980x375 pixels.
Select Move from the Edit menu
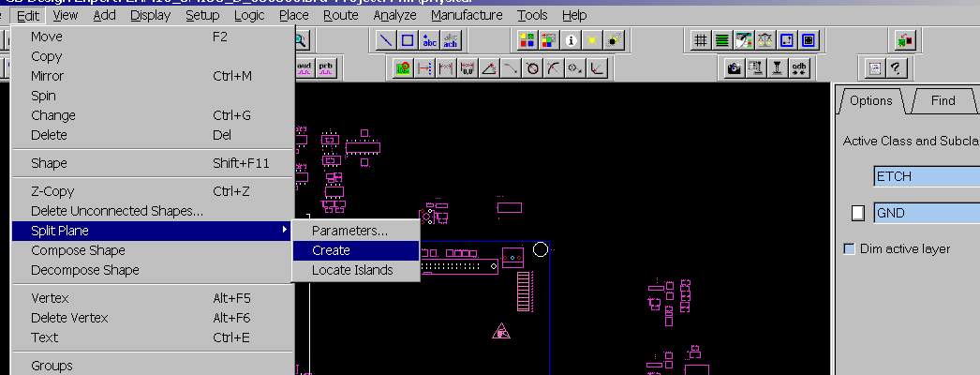click(152, 37)
